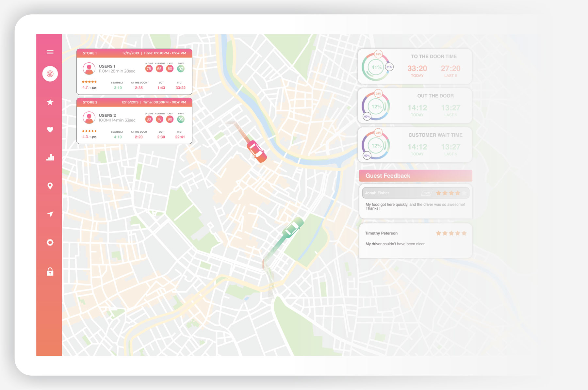Click '10.0MI 14min 33sec' distance text
Image resolution: width=588 pixels, height=390 pixels.
(117, 120)
